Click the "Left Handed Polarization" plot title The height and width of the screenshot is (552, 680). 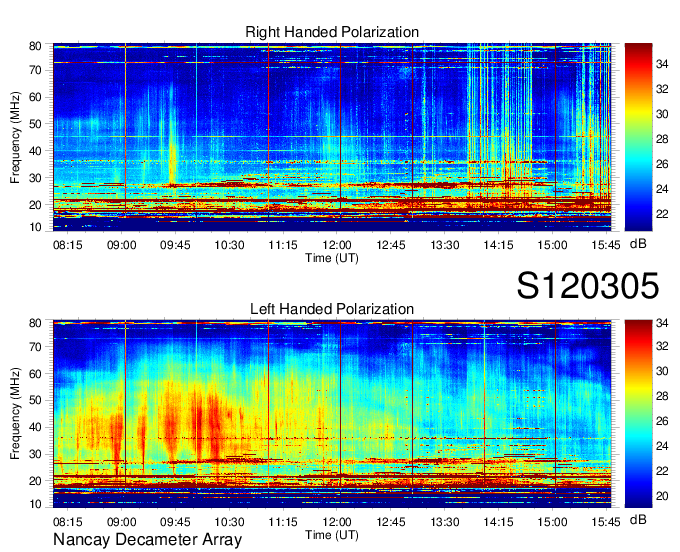click(x=332, y=309)
